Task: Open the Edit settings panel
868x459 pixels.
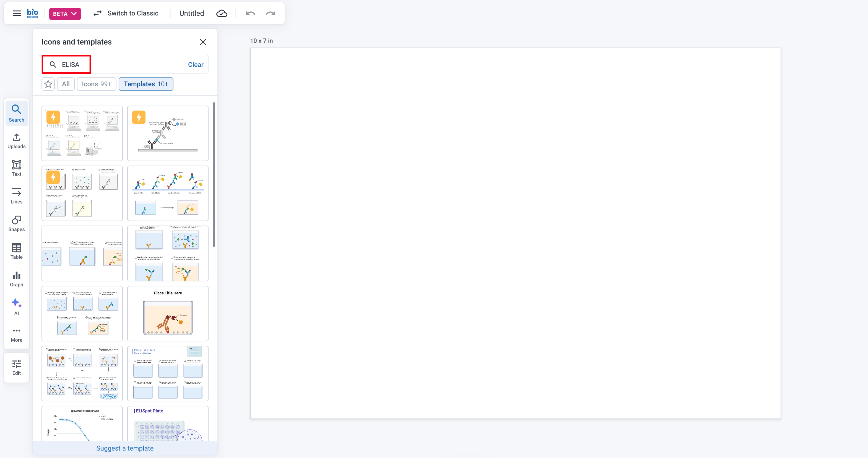Action: tap(16, 367)
